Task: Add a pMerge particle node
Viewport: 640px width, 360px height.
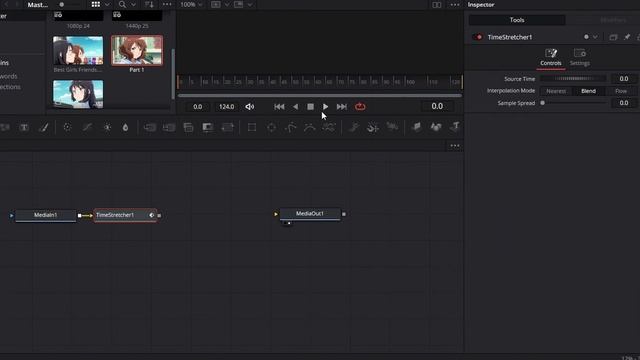Action: [373, 127]
